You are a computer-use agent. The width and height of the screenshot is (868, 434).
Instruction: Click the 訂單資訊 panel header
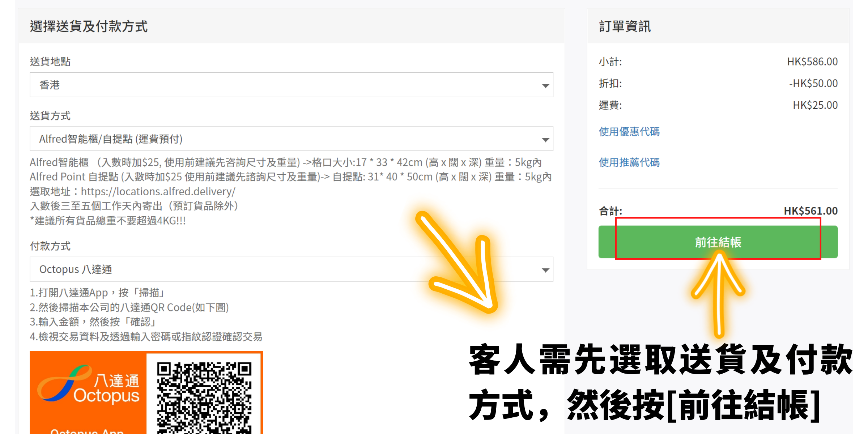pyautogui.click(x=625, y=26)
